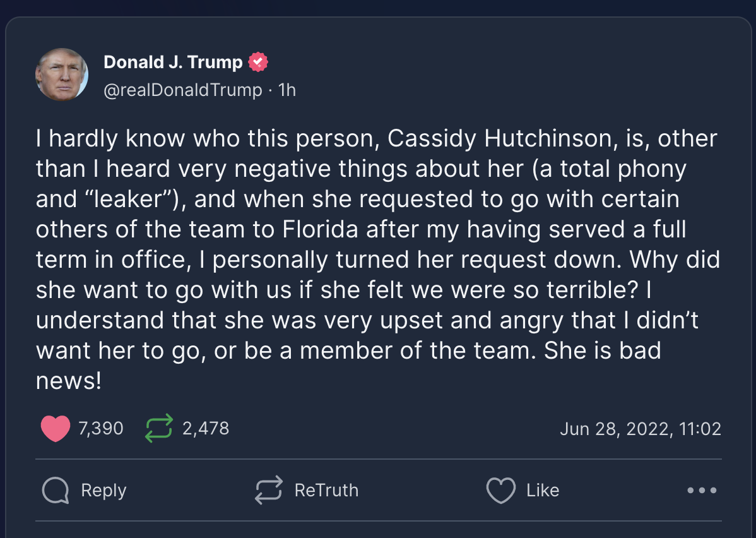Click the post body mentioning Cassidy Hutchinson

[x=378, y=260]
